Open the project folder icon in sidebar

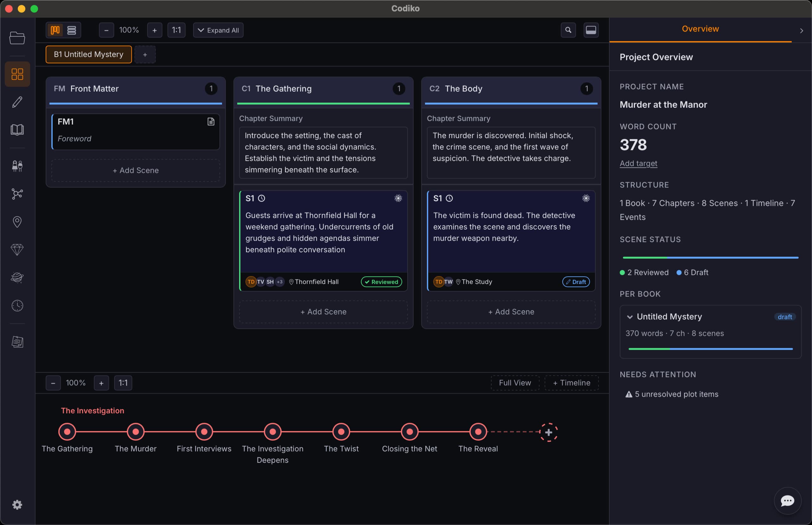click(17, 38)
